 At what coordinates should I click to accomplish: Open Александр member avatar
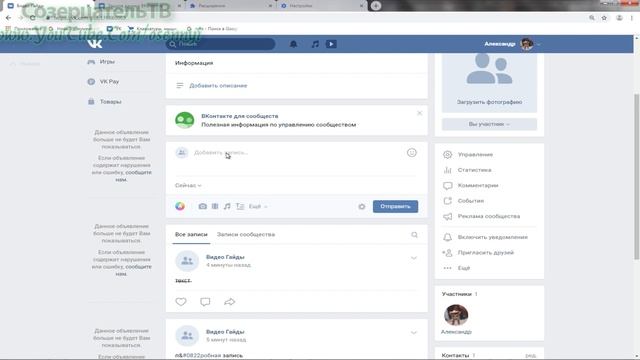[x=456, y=315]
